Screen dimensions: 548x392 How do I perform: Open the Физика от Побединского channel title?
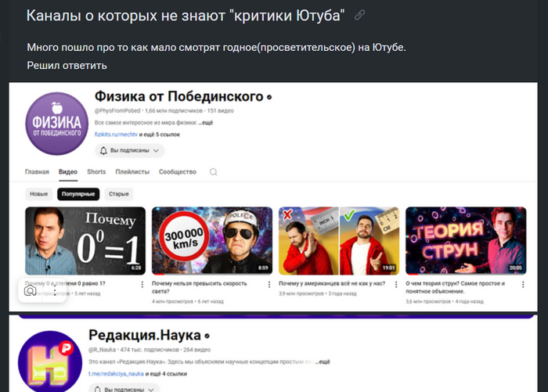click(x=179, y=96)
